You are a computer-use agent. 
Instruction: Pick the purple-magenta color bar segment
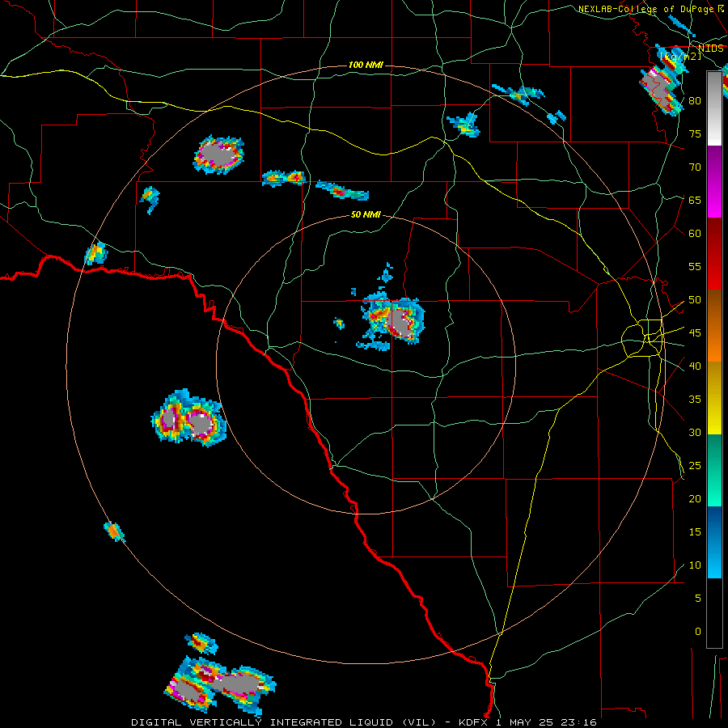coord(714,181)
